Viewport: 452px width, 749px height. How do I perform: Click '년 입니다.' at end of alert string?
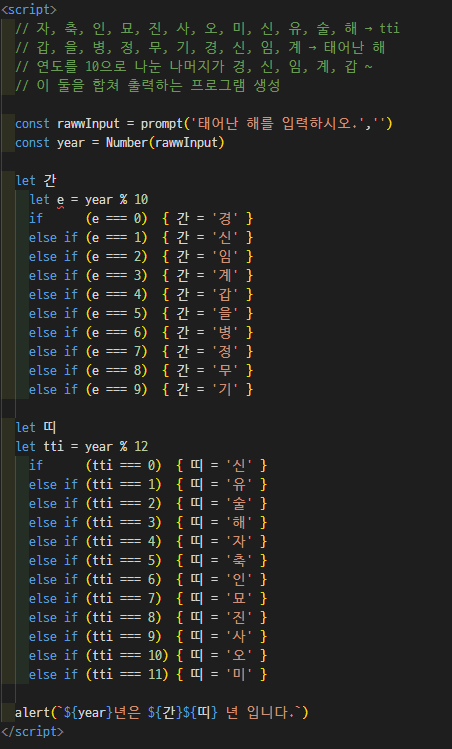[x=261, y=713]
